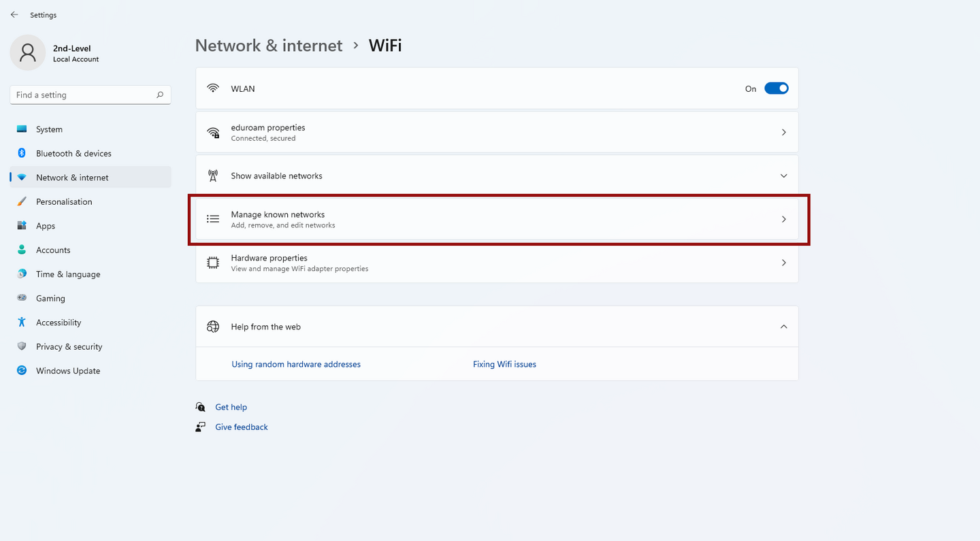This screenshot has height=541, width=980.
Task: Click the WLAN wifi signal icon
Action: click(213, 88)
